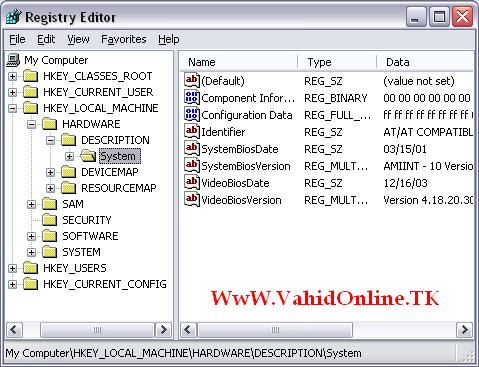Sort values by the Name column header
Viewport: 479px width, 367px height.
[x=239, y=62]
